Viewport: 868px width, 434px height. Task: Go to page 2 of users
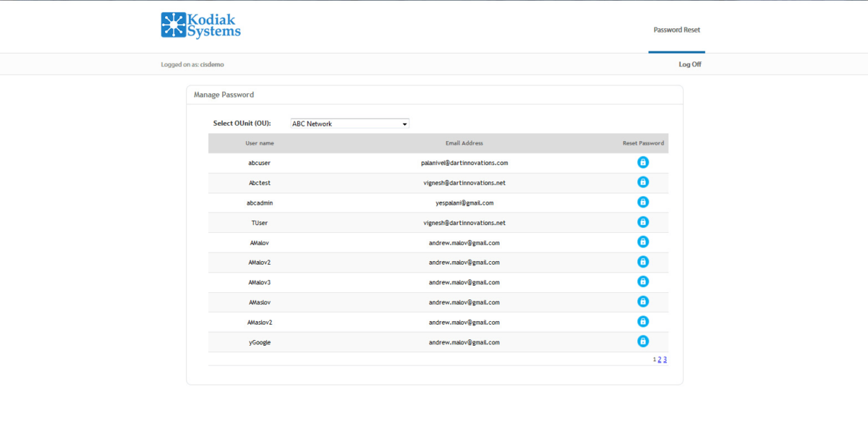[x=660, y=359]
